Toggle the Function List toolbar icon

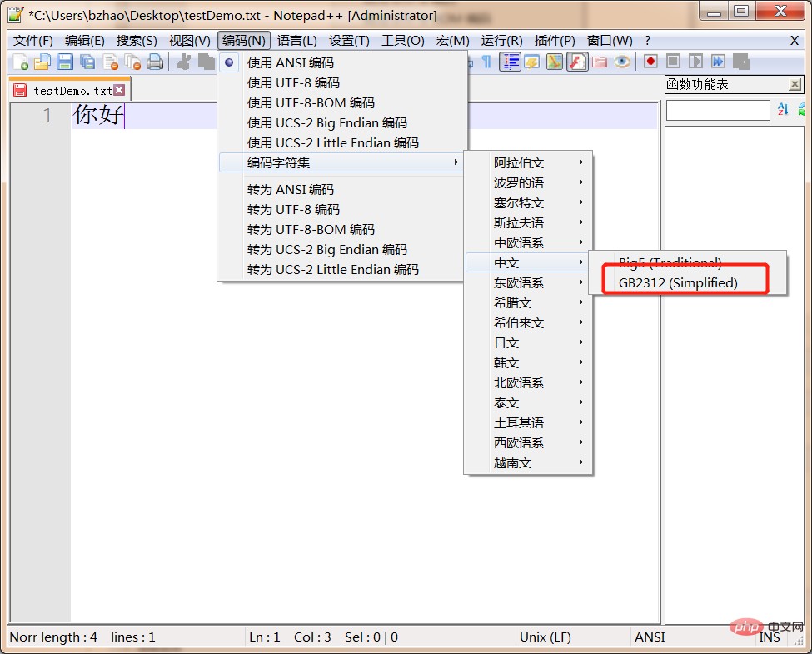(577, 62)
